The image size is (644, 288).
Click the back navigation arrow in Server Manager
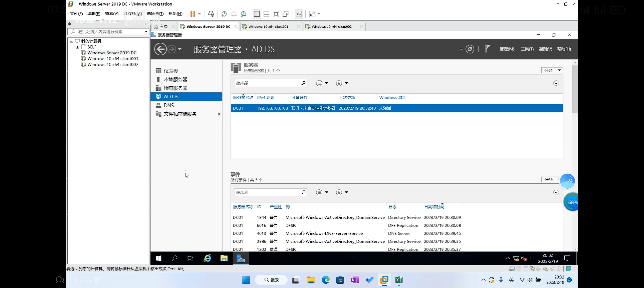pos(160,49)
